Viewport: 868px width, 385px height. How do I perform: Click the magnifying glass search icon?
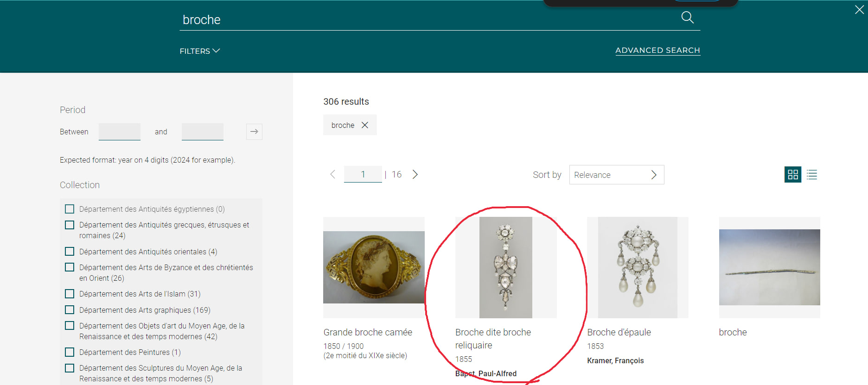point(687,18)
